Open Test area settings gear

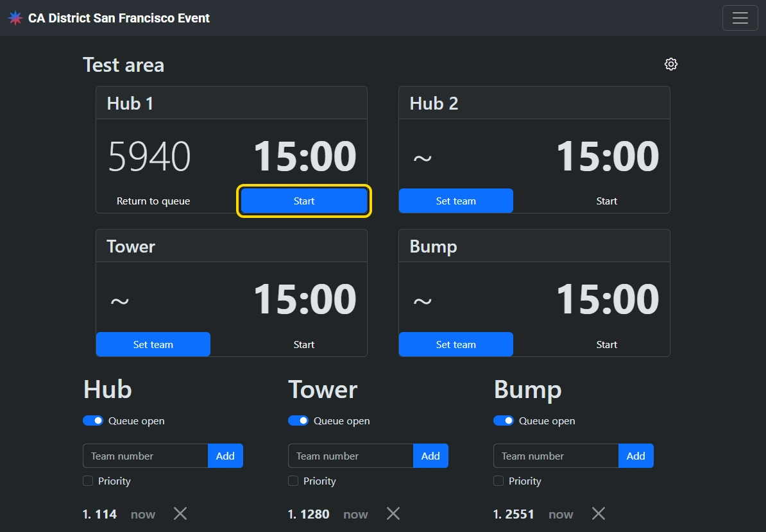pyautogui.click(x=671, y=64)
